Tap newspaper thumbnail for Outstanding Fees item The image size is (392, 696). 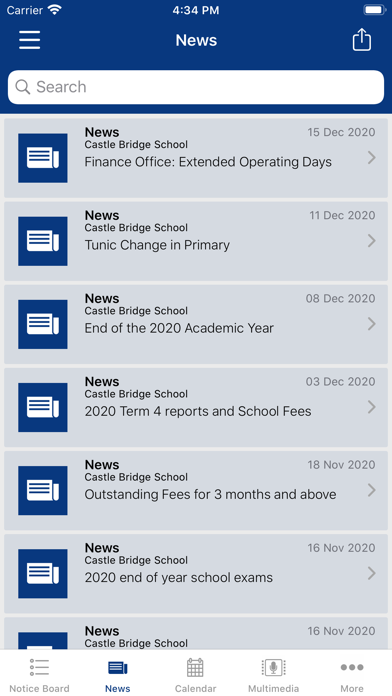43,490
